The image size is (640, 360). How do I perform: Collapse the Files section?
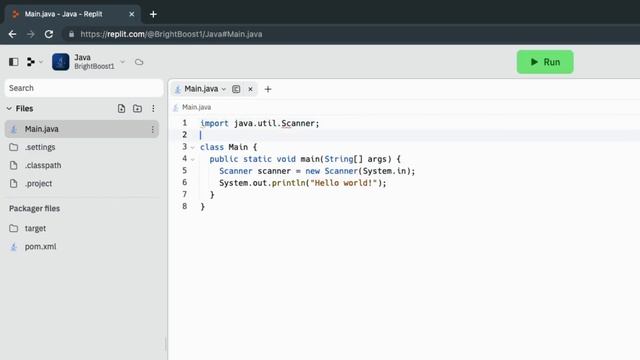(9, 109)
